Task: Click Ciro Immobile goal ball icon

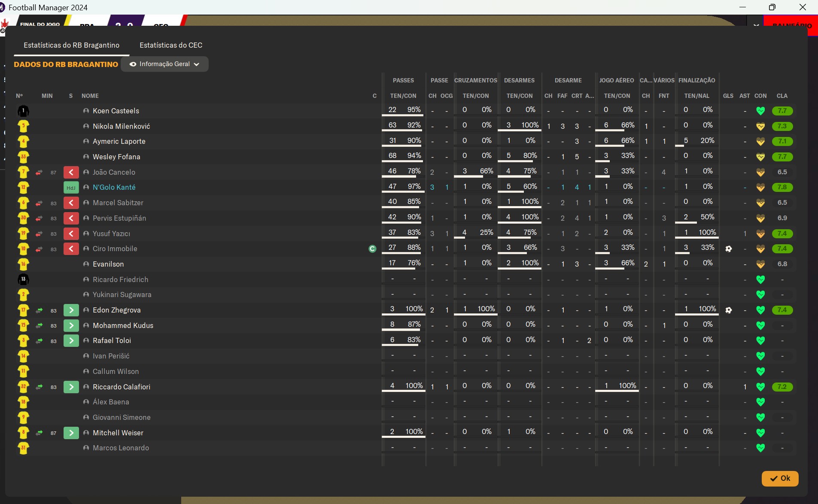Action: click(728, 249)
